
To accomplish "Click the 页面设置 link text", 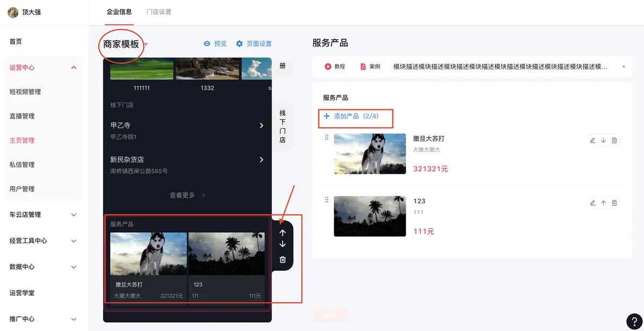I will click(259, 44).
